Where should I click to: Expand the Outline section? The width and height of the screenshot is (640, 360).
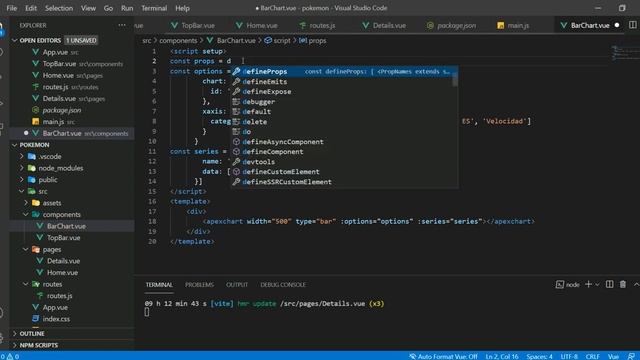coord(32,333)
